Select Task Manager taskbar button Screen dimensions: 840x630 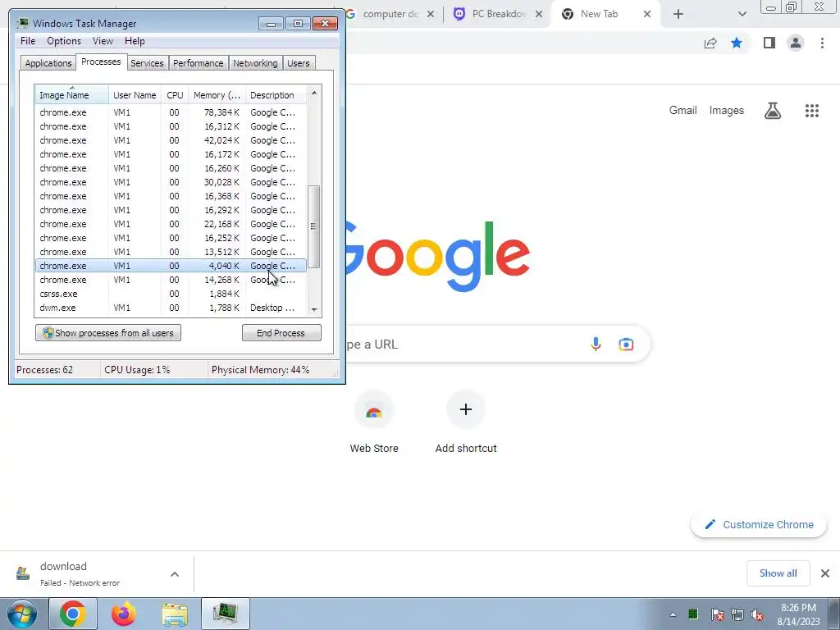pos(226,614)
